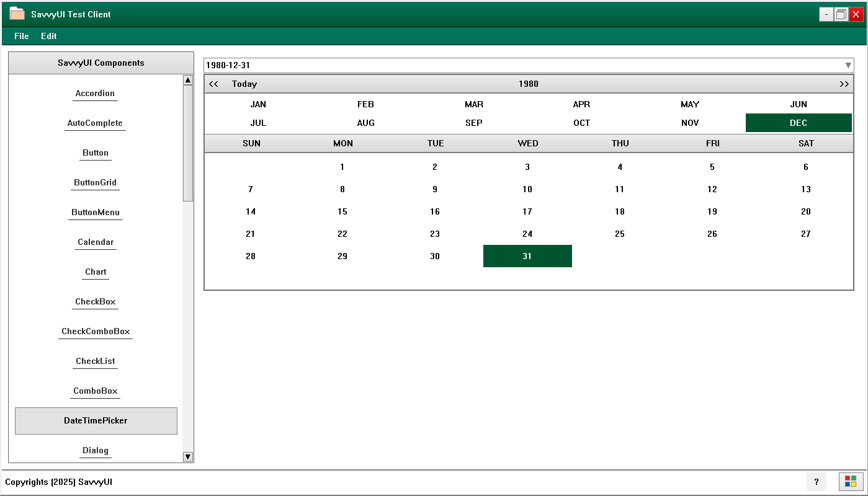Image resolution: width=868 pixels, height=496 pixels.
Task: Click the next year arrows
Action: pos(844,84)
